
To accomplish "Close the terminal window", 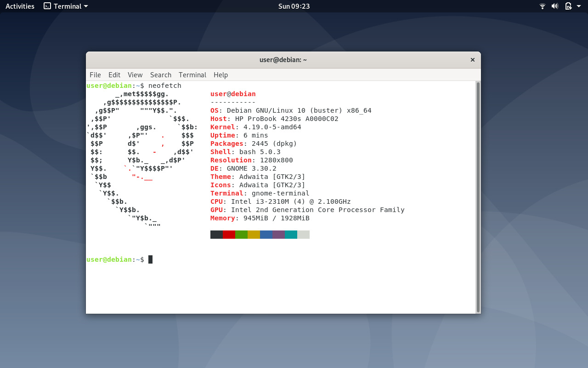I will tap(472, 60).
